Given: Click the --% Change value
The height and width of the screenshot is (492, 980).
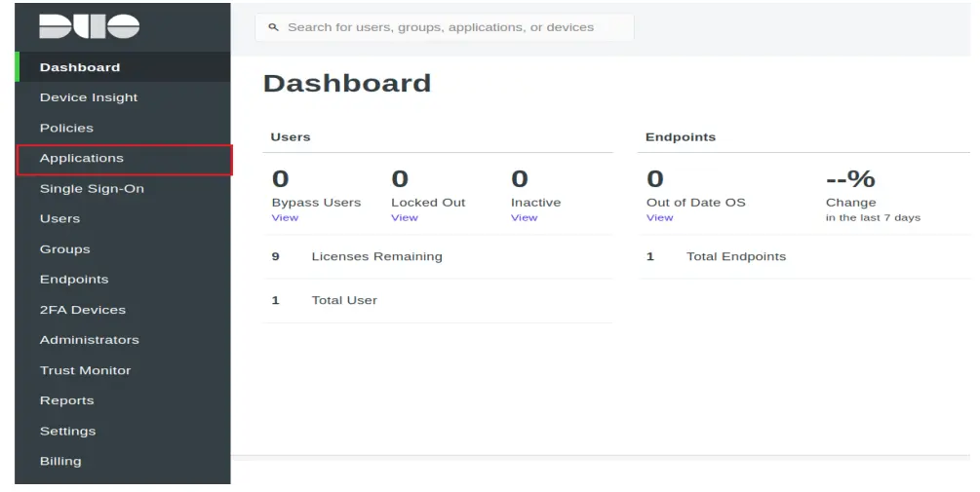Looking at the screenshot, I should 850,179.
